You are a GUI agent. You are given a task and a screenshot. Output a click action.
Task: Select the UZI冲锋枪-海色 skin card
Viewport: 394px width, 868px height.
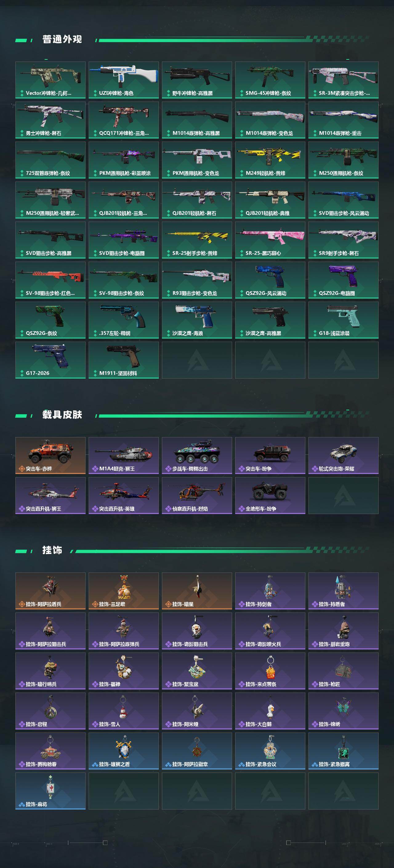(124, 80)
